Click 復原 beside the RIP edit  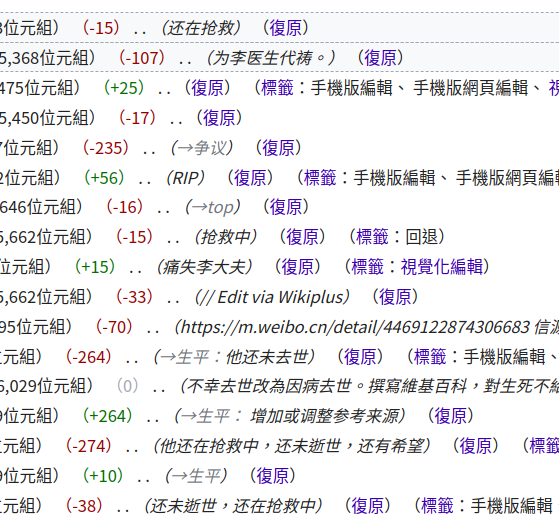(250, 177)
